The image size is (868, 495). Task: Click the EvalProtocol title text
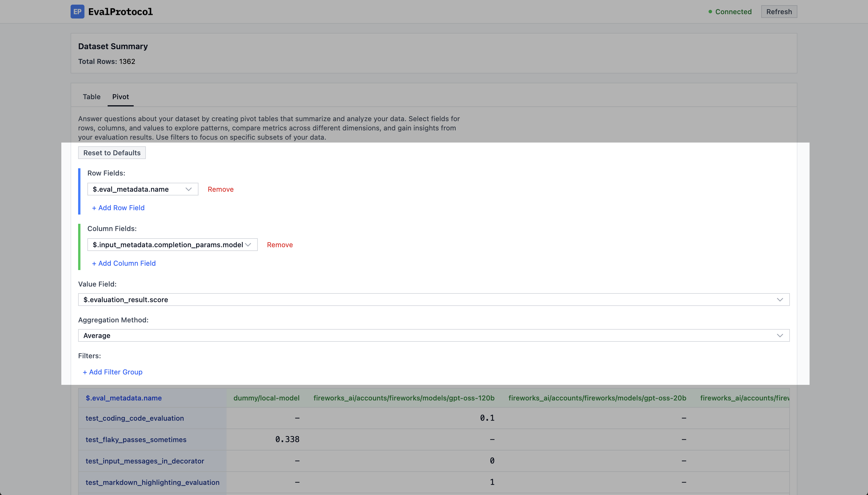pos(120,12)
